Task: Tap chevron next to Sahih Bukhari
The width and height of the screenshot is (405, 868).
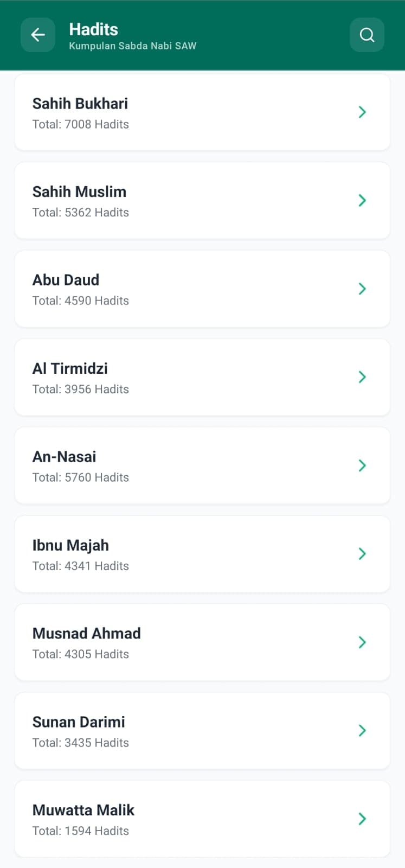Action: click(x=362, y=112)
